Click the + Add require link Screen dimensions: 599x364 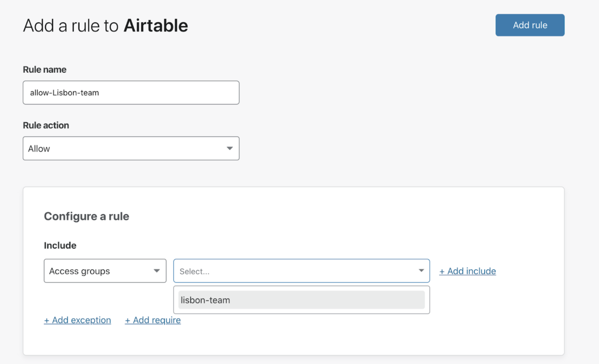coord(153,320)
